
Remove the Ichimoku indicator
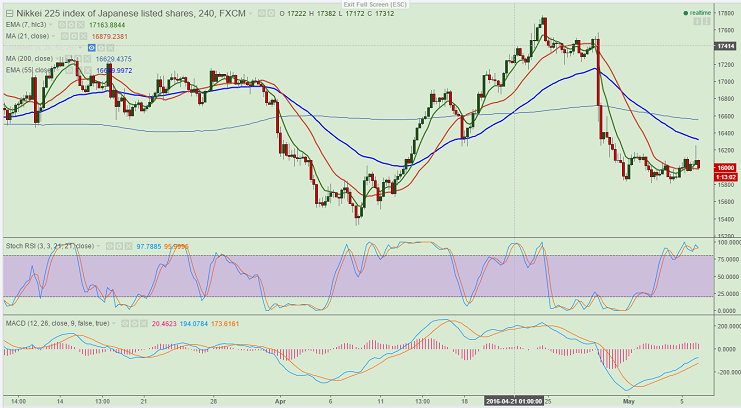click(x=110, y=48)
